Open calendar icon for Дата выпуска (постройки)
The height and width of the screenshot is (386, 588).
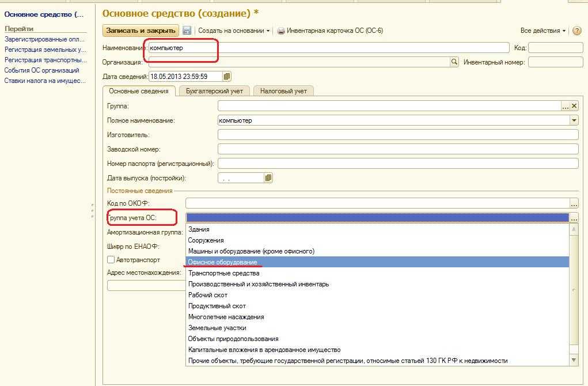pyautogui.click(x=268, y=178)
